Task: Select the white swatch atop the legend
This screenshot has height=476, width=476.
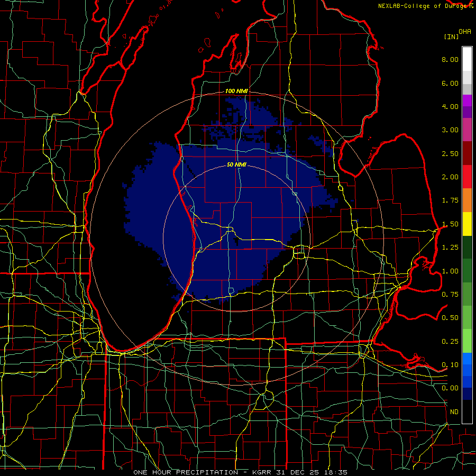Action: tap(467, 59)
